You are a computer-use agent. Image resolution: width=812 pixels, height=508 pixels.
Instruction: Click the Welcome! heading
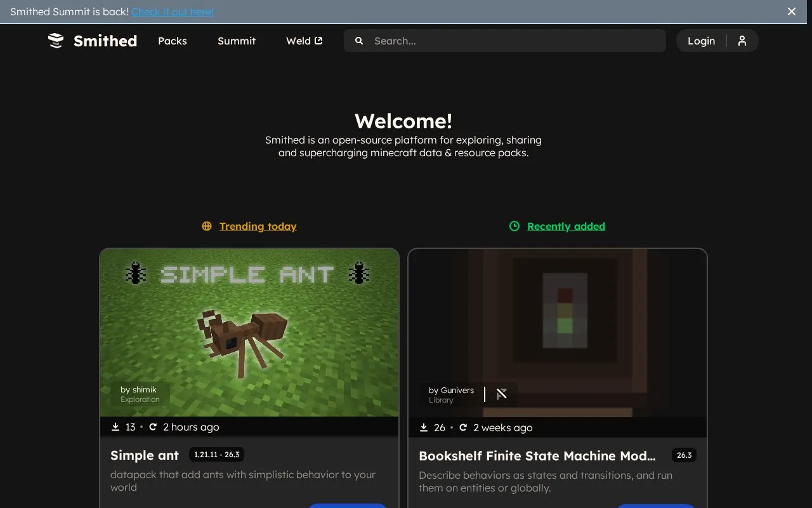tap(403, 121)
